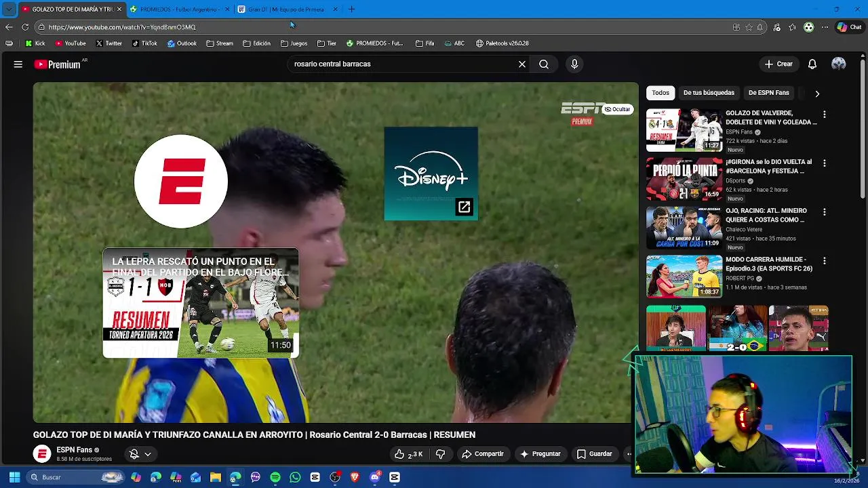
Task: Open options for 'Modo Carrera Humilde' video
Action: (824, 261)
